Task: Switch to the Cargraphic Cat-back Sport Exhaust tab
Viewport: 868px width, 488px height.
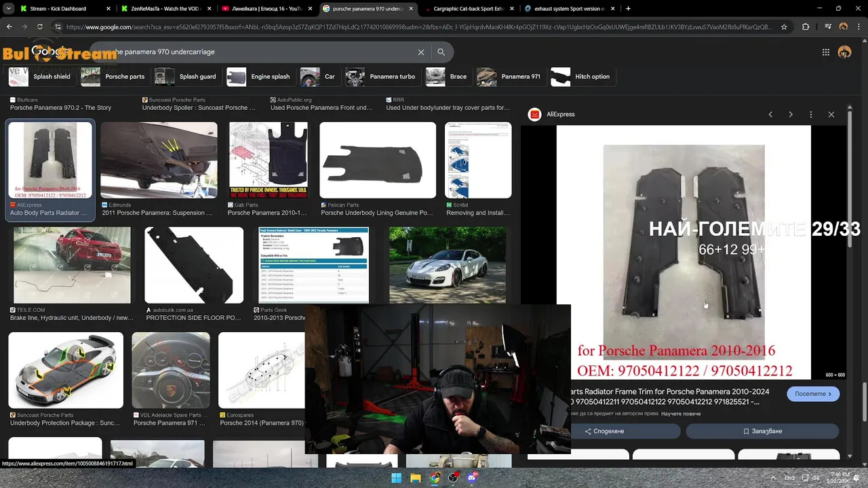Action: point(467,9)
